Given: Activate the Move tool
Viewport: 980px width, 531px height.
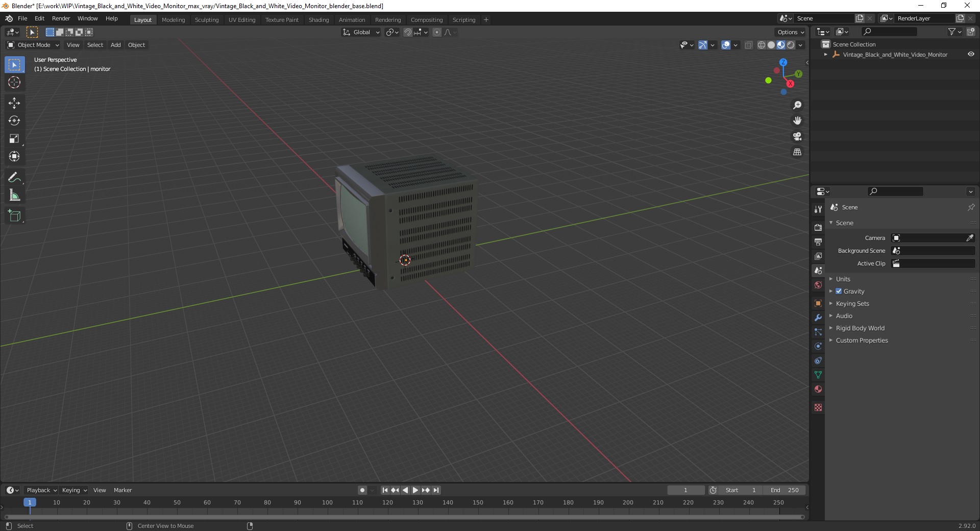Looking at the screenshot, I should (x=14, y=103).
